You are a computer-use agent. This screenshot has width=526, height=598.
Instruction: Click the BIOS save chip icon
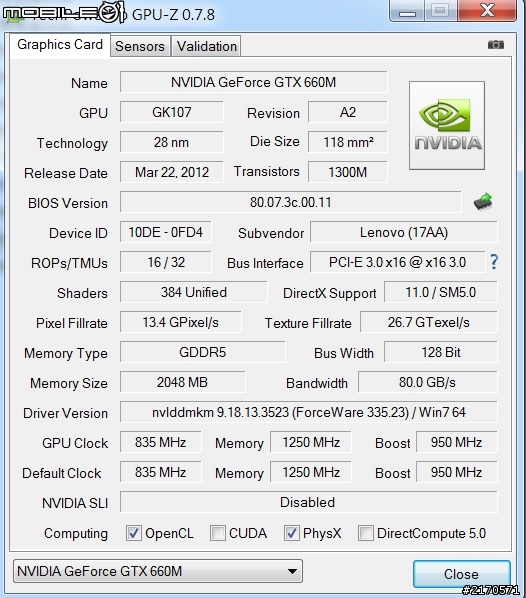point(483,201)
